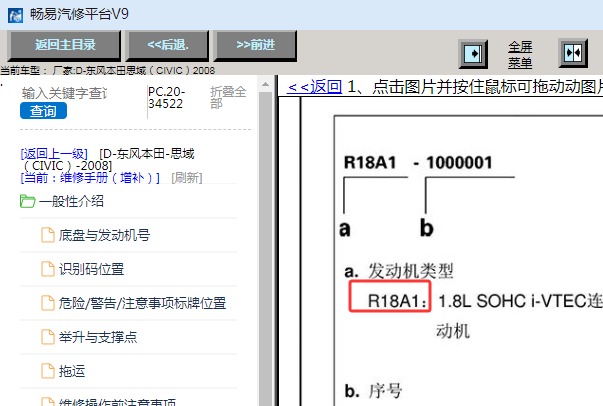
Task: Click document icon beside 底盘与发动机号
Action: 48,235
